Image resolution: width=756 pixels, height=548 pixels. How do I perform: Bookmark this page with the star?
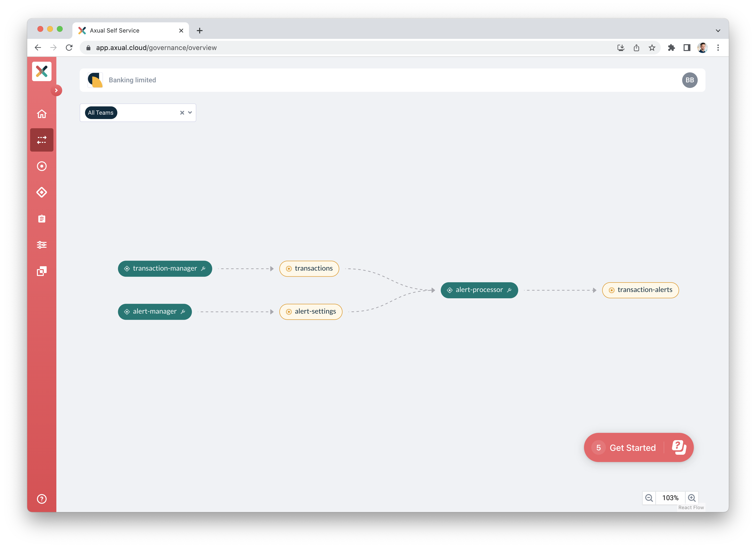point(652,48)
